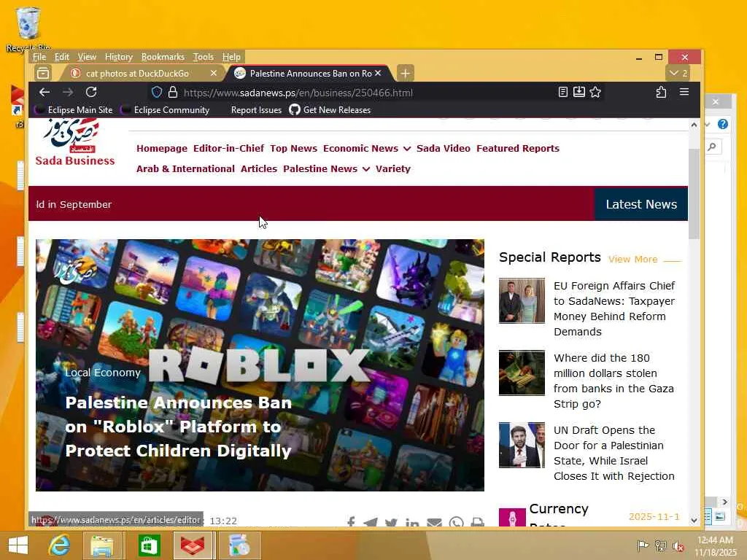Click View More in Special Reports
Image resolution: width=747 pixels, height=560 pixels.
pyautogui.click(x=632, y=259)
